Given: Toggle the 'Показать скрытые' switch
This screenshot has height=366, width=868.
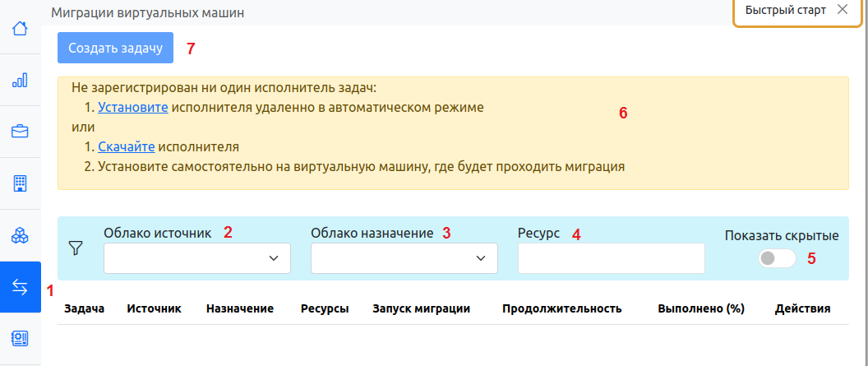Looking at the screenshot, I should (778, 258).
